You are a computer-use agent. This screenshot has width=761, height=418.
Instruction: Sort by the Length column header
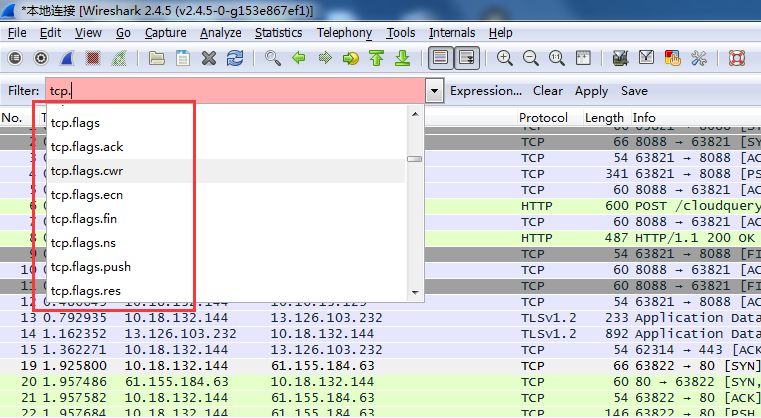click(x=604, y=117)
